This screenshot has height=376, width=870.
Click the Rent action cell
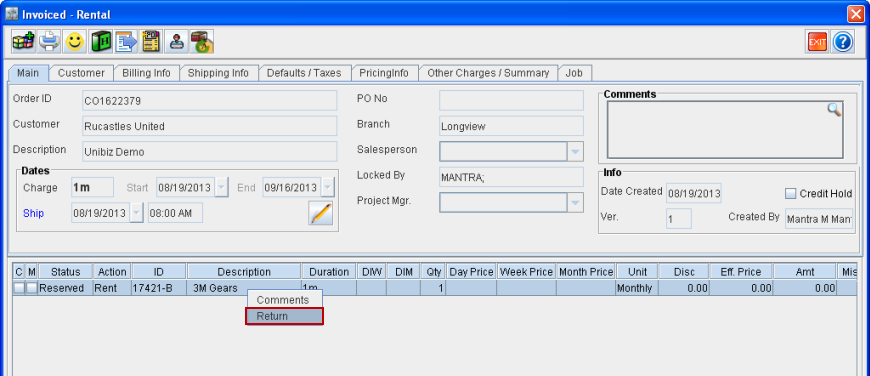[x=112, y=288]
